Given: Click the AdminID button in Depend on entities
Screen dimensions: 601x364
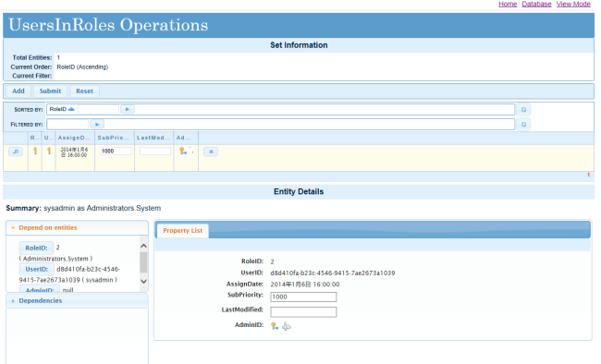Looking at the screenshot, I should point(40,289).
